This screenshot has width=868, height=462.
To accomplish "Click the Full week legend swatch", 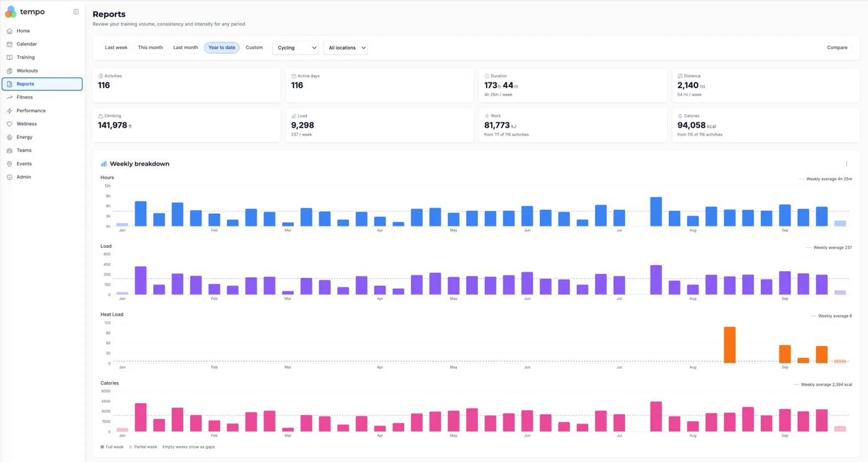I will coord(102,446).
